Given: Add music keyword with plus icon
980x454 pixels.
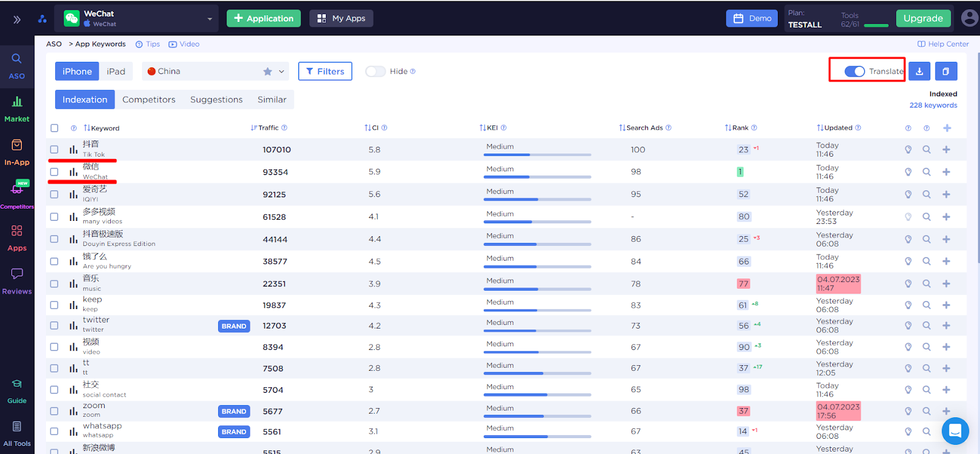Looking at the screenshot, I should pos(946,283).
